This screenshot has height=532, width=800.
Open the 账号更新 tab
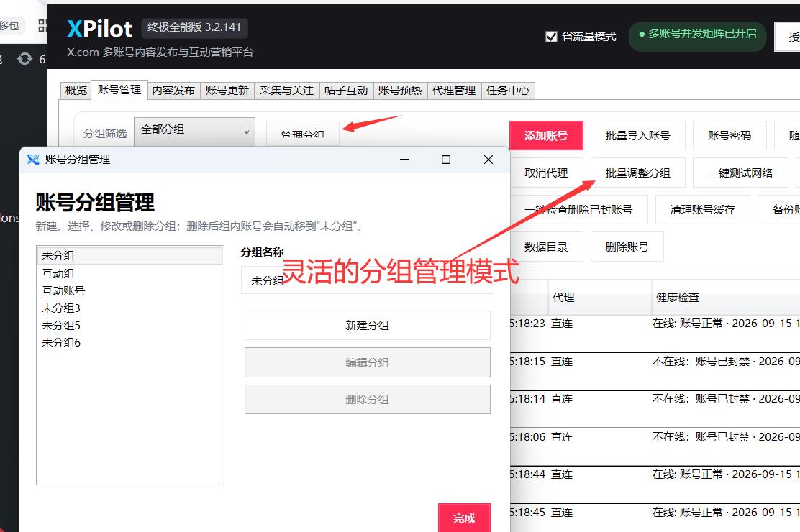point(227,91)
